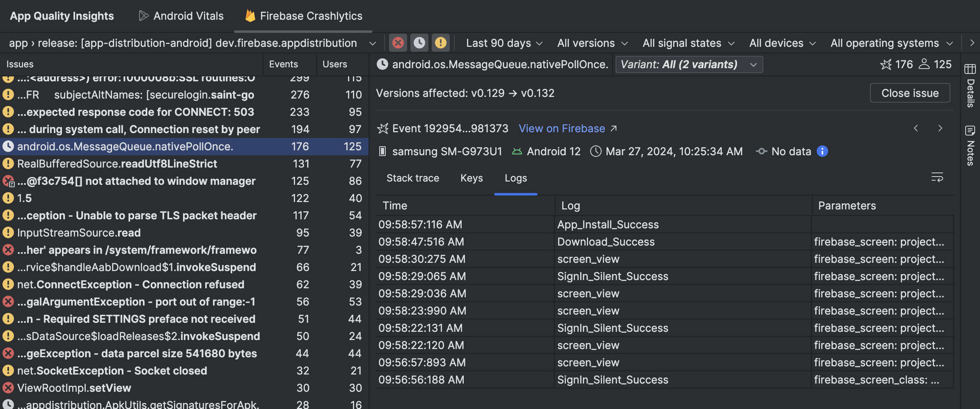Switch to the Stack trace tab
Viewport: 980px width, 409px height.
413,178
